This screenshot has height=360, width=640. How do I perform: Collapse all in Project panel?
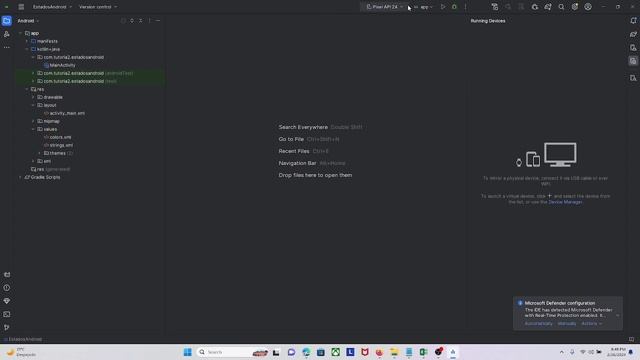[x=141, y=21]
